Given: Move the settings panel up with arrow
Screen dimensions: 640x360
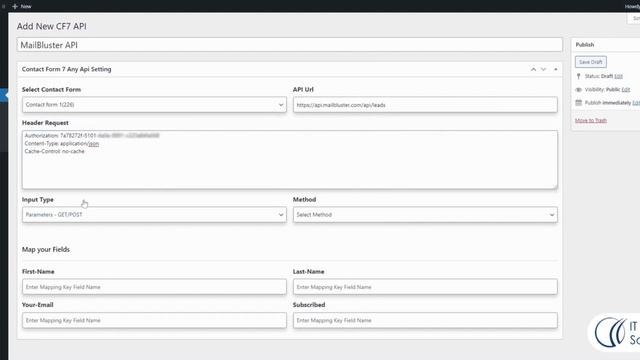Looking at the screenshot, I should [x=533, y=69].
